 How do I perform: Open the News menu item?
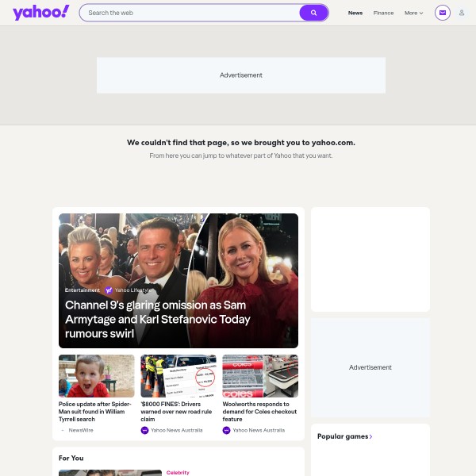tap(355, 13)
